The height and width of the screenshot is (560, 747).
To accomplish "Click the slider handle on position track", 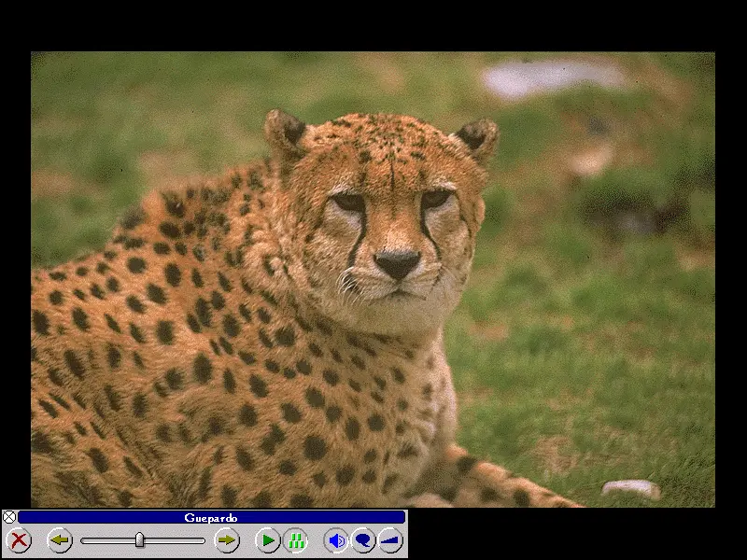I will [139, 539].
